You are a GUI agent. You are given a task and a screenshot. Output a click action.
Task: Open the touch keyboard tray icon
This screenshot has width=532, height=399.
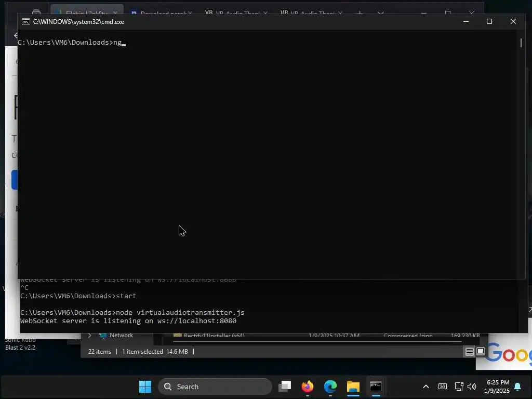443,387
